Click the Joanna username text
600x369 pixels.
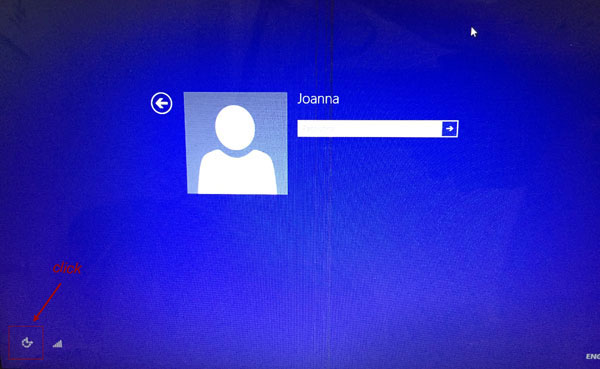[318, 99]
